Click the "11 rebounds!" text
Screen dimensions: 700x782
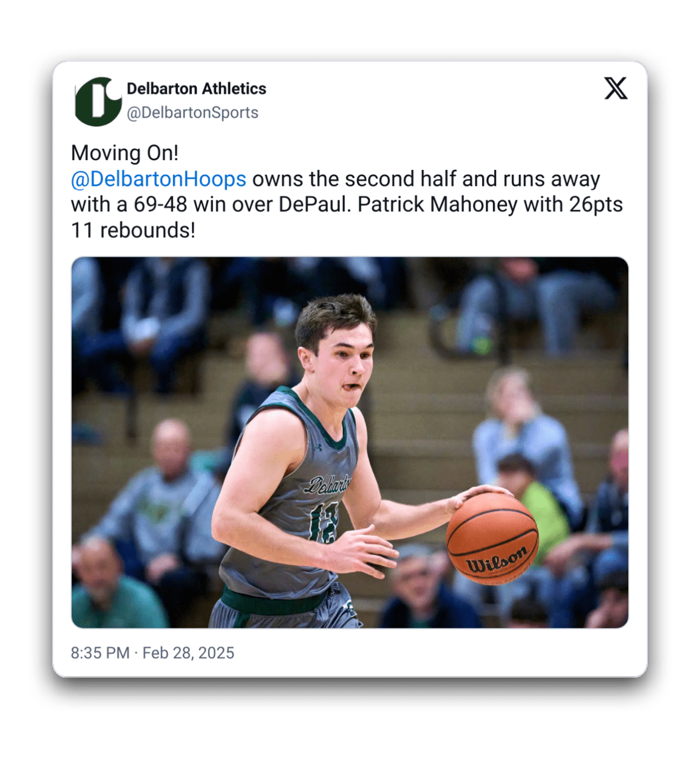(x=133, y=231)
